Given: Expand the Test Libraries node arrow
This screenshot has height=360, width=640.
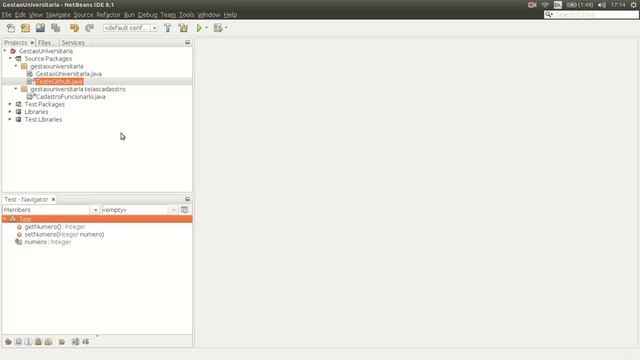Looking at the screenshot, I should click(x=10, y=119).
